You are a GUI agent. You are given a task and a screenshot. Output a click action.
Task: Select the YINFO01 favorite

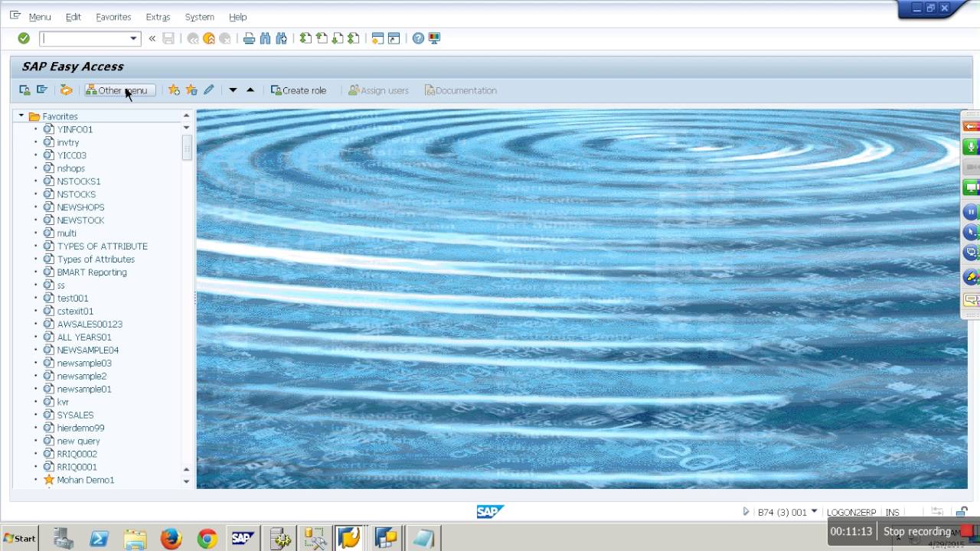(x=75, y=129)
